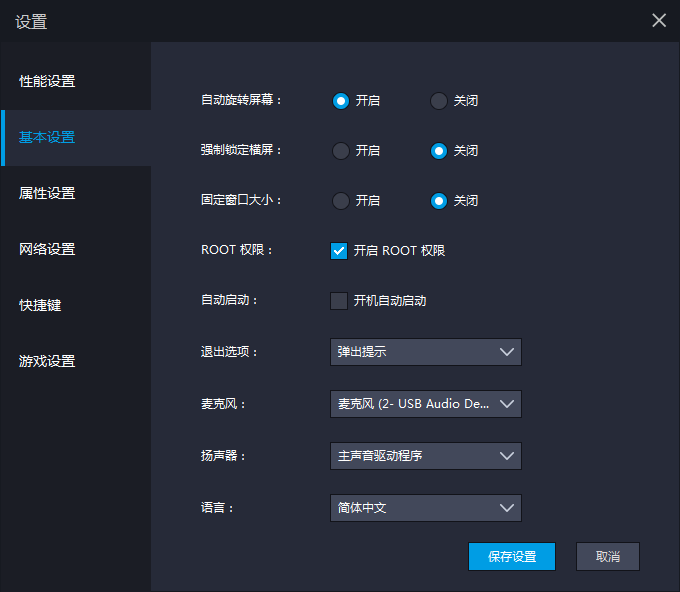Screen dimensions: 680x592
Task: Close the 设置 dialog window
Action: 659,20
